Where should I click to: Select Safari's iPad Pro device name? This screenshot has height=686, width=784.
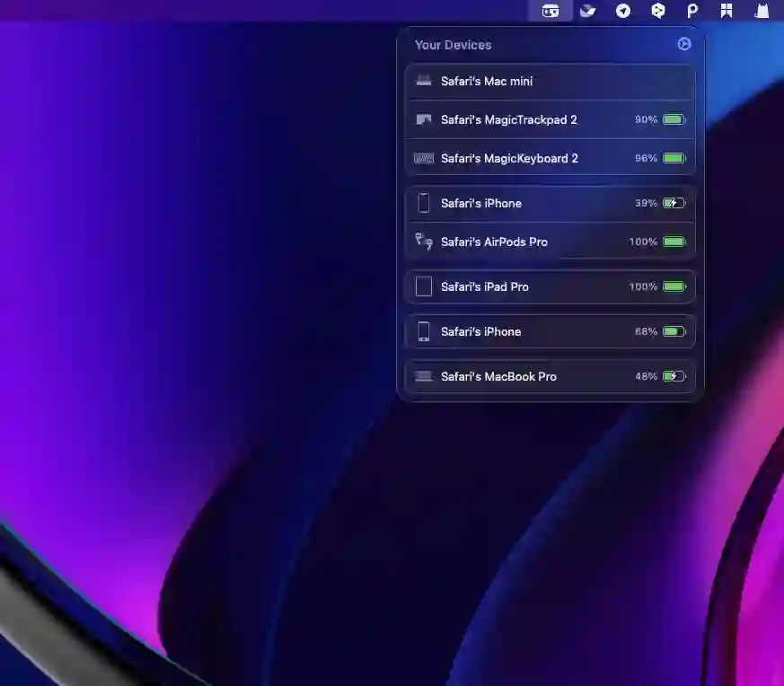pyautogui.click(x=485, y=286)
